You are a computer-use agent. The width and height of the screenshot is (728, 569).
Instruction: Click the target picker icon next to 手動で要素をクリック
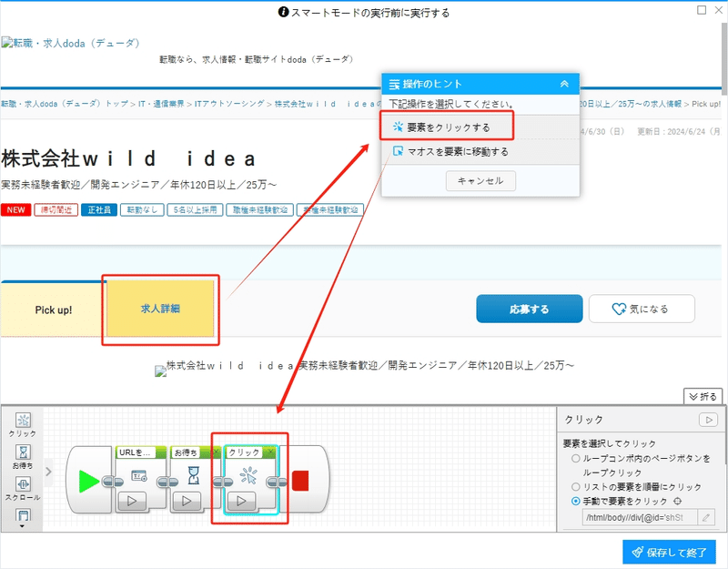click(677, 502)
